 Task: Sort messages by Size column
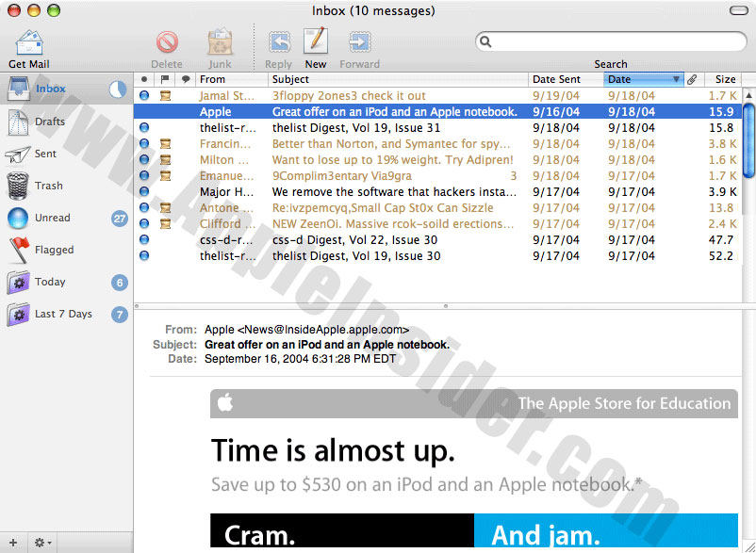pos(723,79)
